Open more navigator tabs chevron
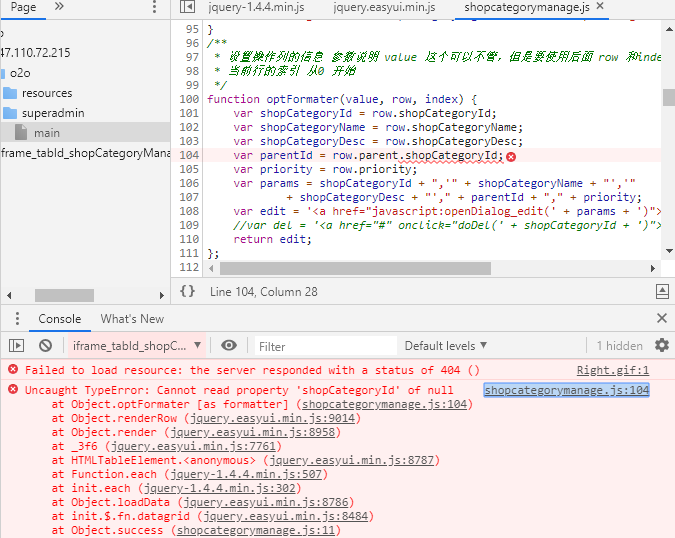Screen dimensions: 675x538 59,6
